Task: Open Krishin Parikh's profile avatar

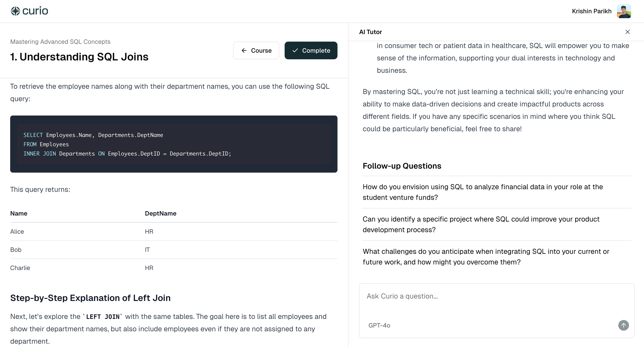Action: click(x=624, y=11)
